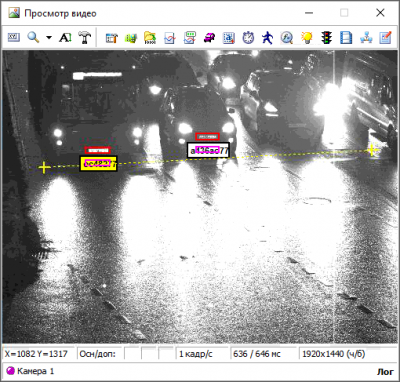Click the yellow highlighted plate label

tap(98, 164)
